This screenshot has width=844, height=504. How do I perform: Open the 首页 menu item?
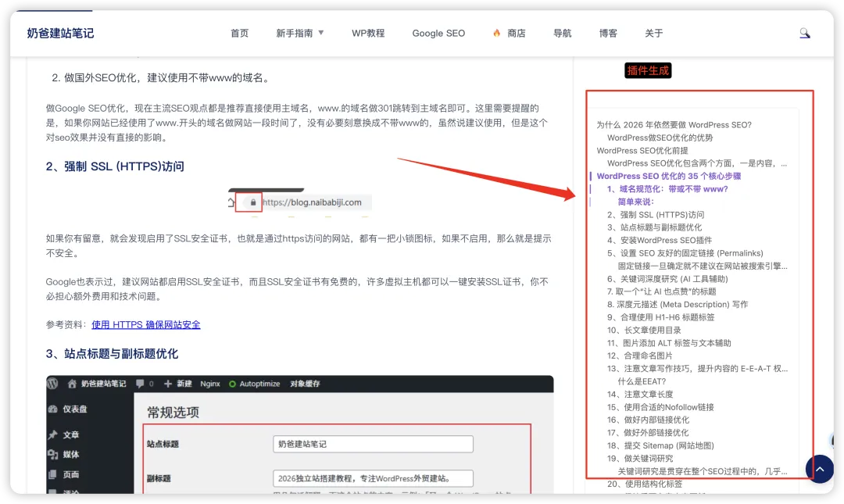(240, 34)
